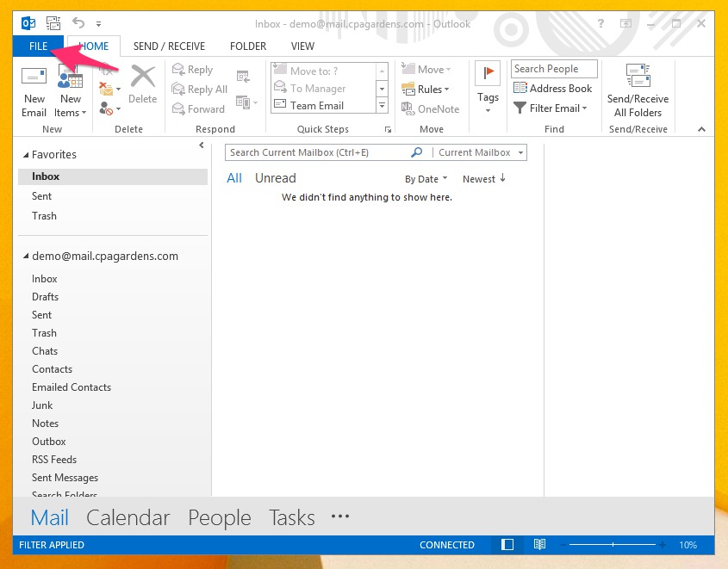Click the Tags flag icon
This screenshot has width=728, height=569.
[488, 76]
